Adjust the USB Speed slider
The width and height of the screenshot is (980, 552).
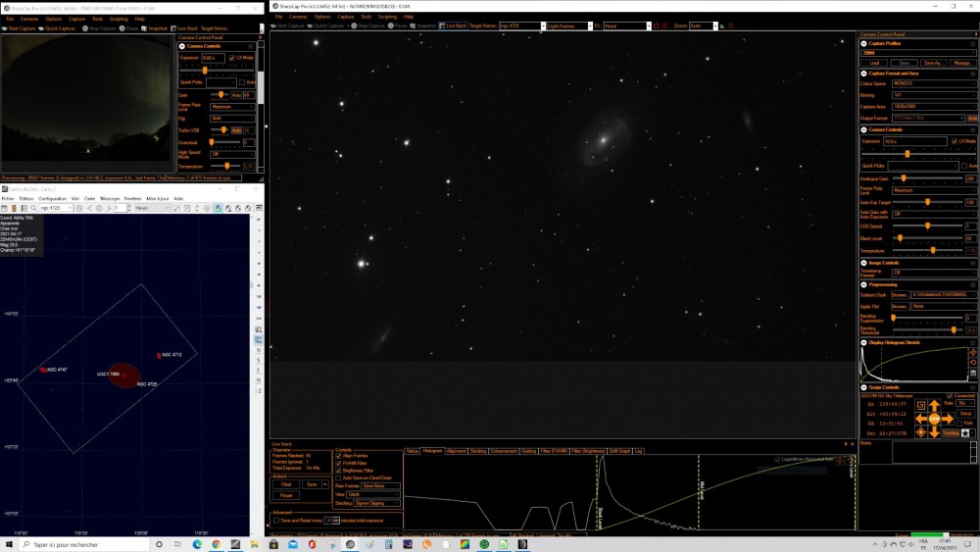[927, 226]
